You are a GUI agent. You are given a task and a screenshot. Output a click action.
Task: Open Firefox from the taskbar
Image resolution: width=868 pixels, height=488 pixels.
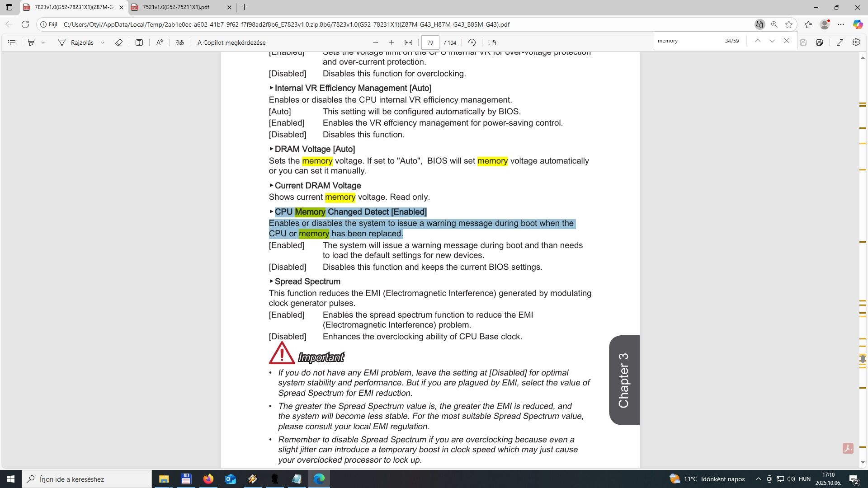point(208,479)
